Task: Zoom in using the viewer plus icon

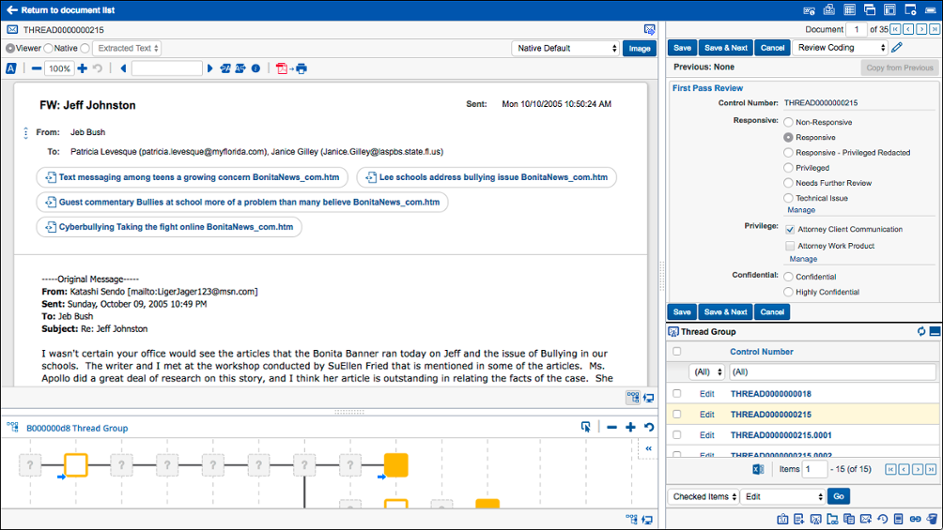Action: click(82, 69)
